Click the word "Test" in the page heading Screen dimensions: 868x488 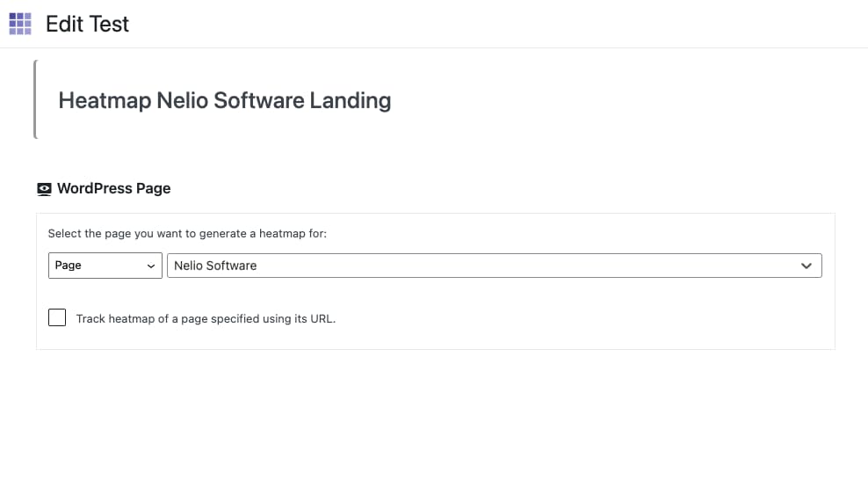click(x=110, y=24)
